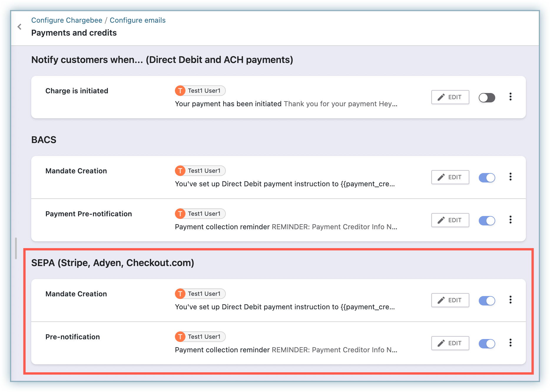Viewport: 550px width, 392px height.
Task: Edit the BACS Mandate Creation email
Action: click(450, 177)
